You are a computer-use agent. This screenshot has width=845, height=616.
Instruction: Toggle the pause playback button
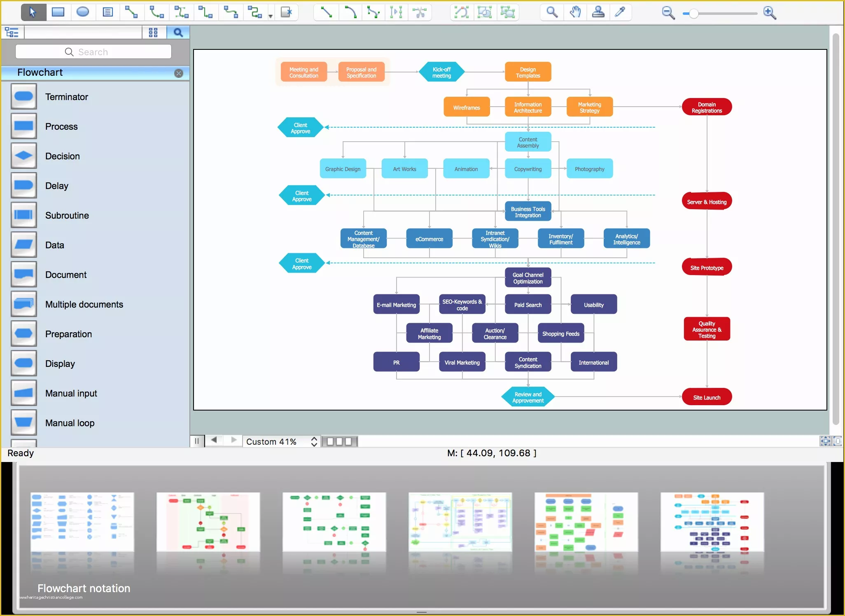[197, 441]
